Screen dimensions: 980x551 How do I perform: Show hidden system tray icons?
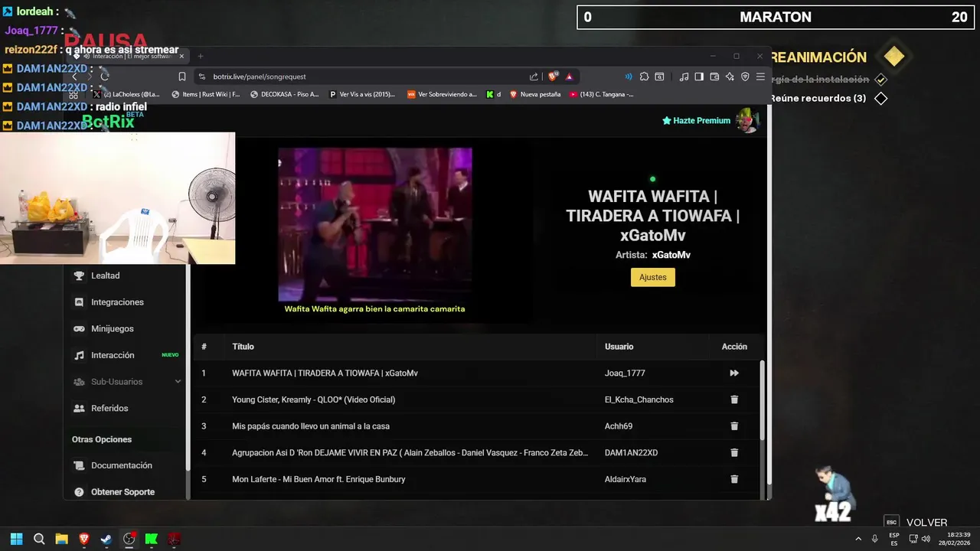(x=857, y=539)
